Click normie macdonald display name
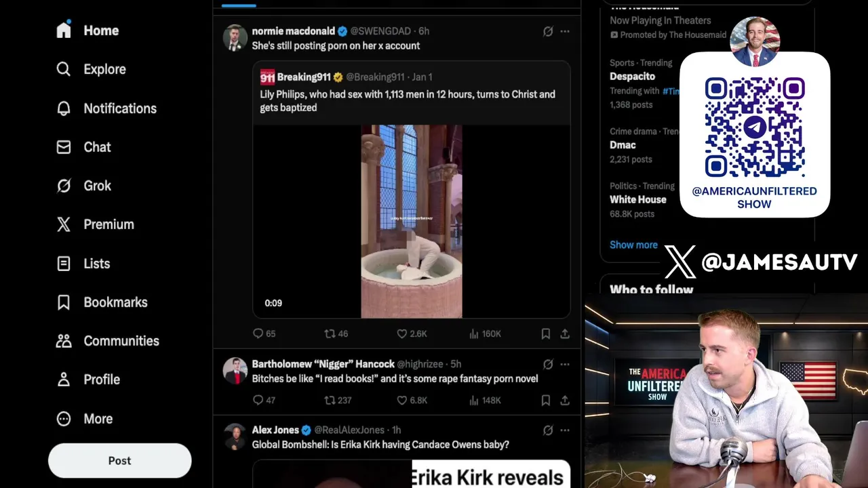This screenshot has height=488, width=868. (294, 31)
